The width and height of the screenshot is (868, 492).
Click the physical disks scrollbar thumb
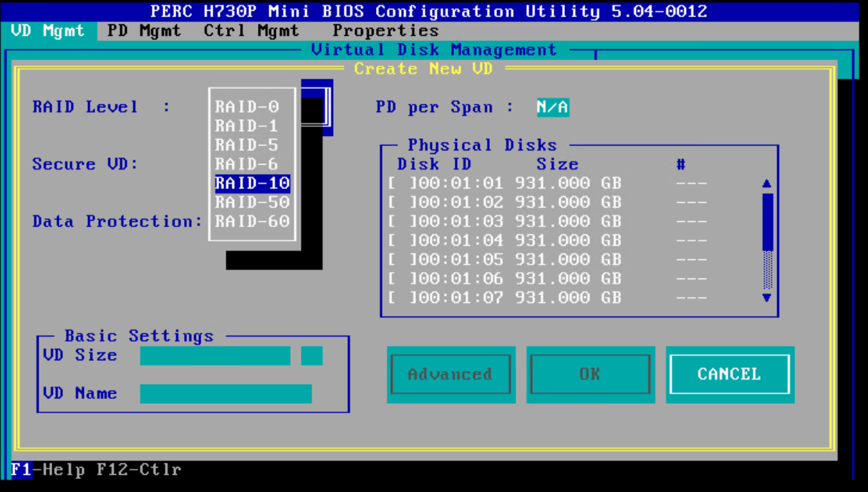pyautogui.click(x=767, y=221)
